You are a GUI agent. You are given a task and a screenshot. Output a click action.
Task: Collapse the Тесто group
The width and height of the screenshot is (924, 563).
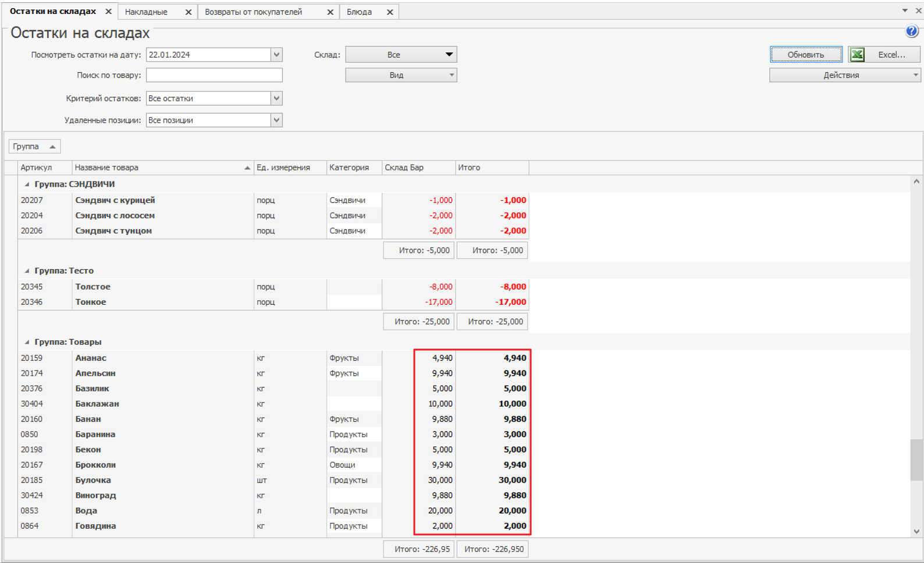pyautogui.click(x=27, y=271)
